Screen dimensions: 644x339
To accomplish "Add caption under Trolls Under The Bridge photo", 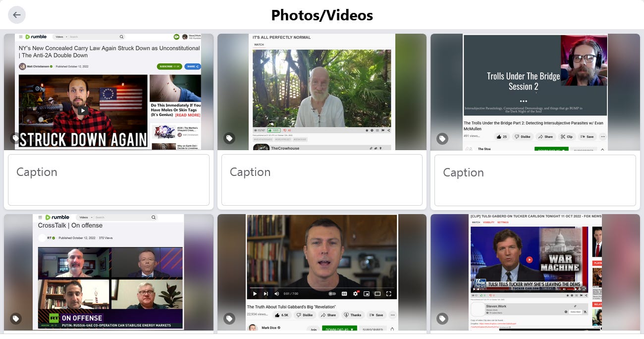I will pyautogui.click(x=535, y=180).
